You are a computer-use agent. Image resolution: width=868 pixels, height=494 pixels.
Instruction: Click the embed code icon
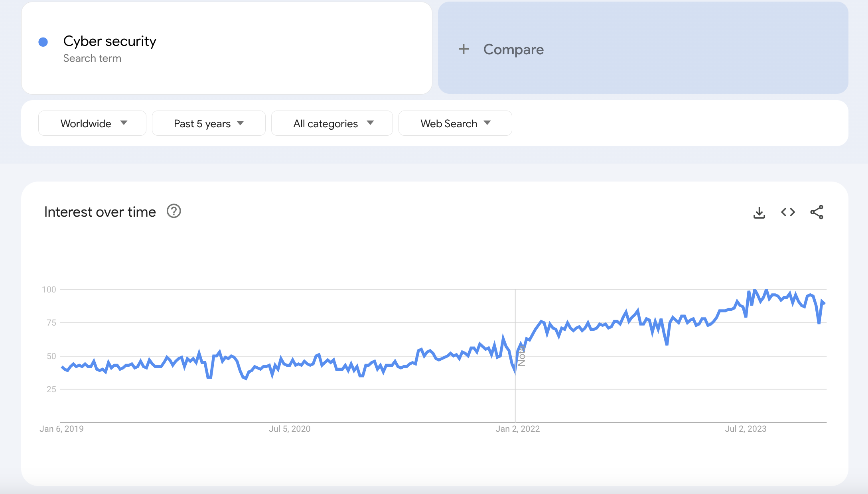[788, 212]
